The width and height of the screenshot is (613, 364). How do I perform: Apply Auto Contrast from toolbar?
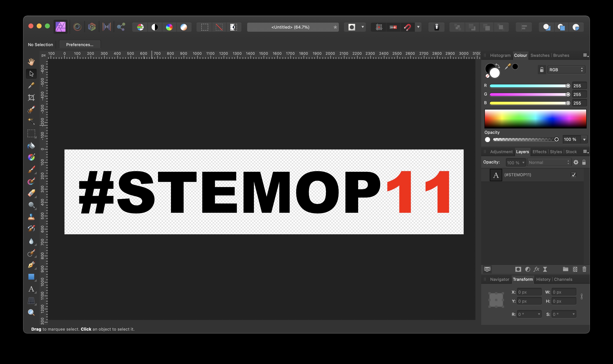[155, 27]
